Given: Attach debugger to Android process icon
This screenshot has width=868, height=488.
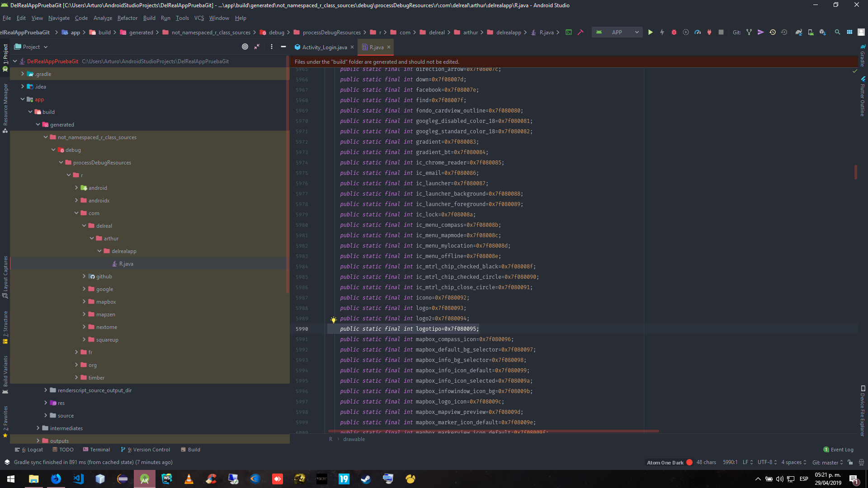Looking at the screenshot, I should pos(709,32).
